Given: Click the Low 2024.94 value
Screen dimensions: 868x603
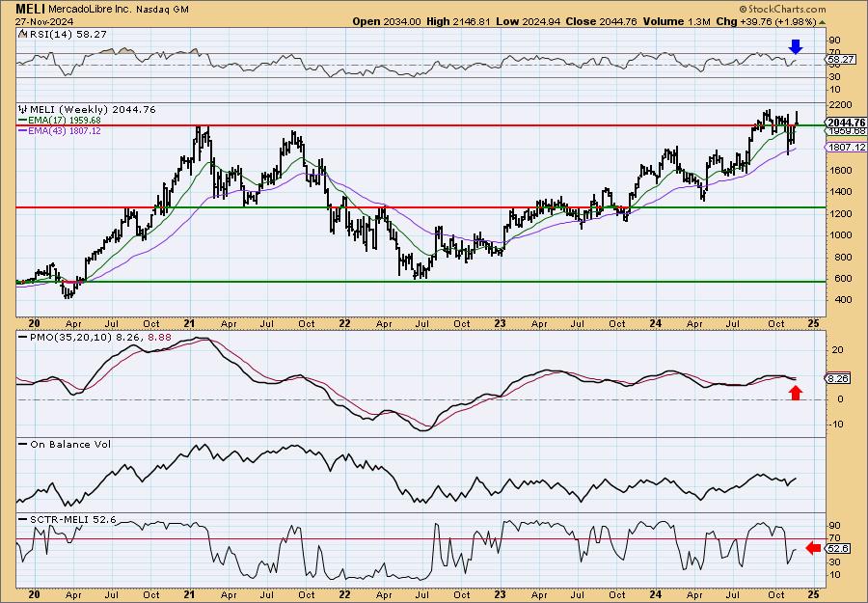Looking at the screenshot, I should pyautogui.click(x=529, y=21).
